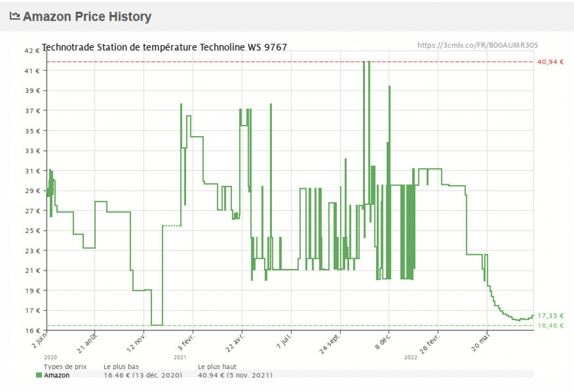Click the 37 € y-axis label

pyautogui.click(x=32, y=111)
